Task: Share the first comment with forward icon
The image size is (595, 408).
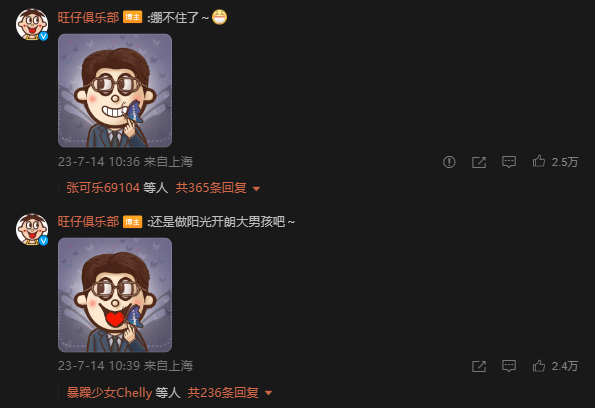Action: pyautogui.click(x=479, y=162)
